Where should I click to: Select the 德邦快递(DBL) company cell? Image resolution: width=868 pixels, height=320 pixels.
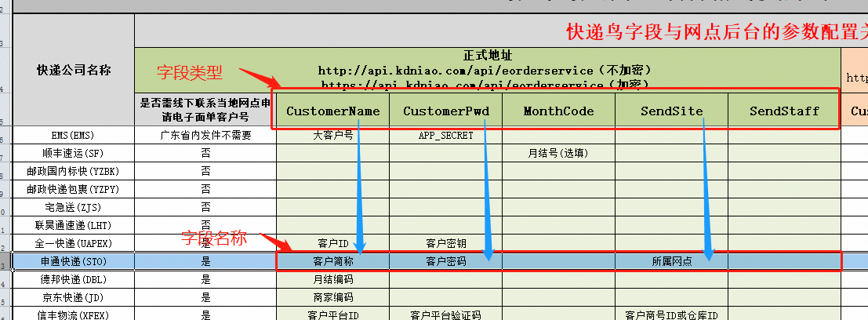pyautogui.click(x=73, y=279)
